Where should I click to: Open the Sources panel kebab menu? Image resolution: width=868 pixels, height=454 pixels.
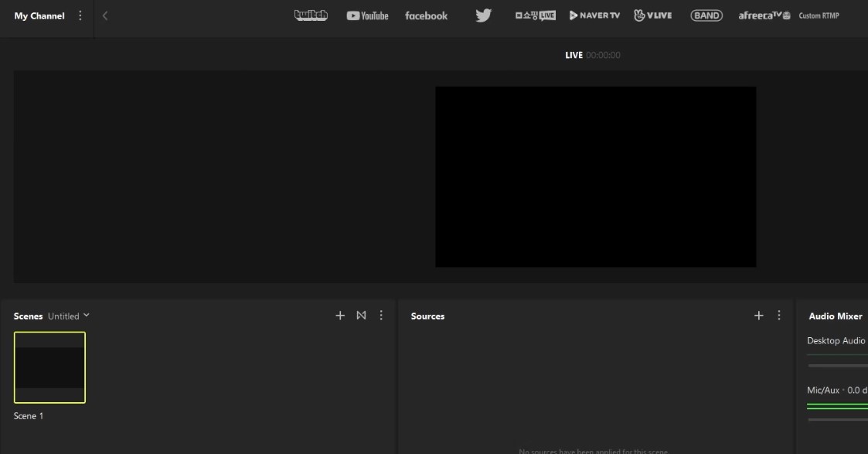[x=778, y=316]
